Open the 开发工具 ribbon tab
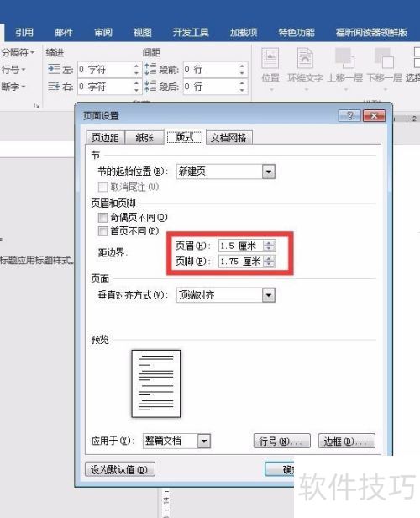Image resolution: width=420 pixels, height=518 pixels. [x=191, y=32]
